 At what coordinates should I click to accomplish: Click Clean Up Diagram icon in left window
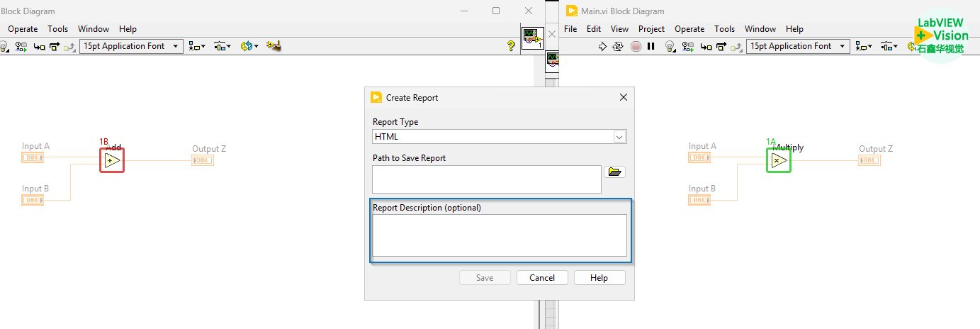[x=274, y=46]
